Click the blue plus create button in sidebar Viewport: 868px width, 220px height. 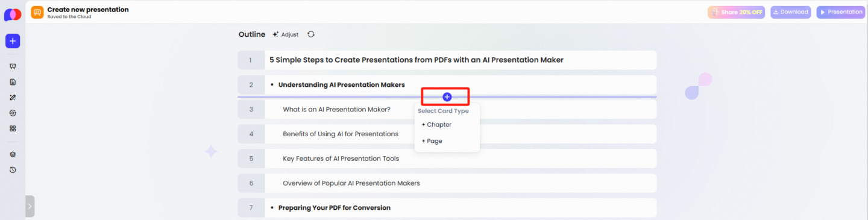(13, 41)
